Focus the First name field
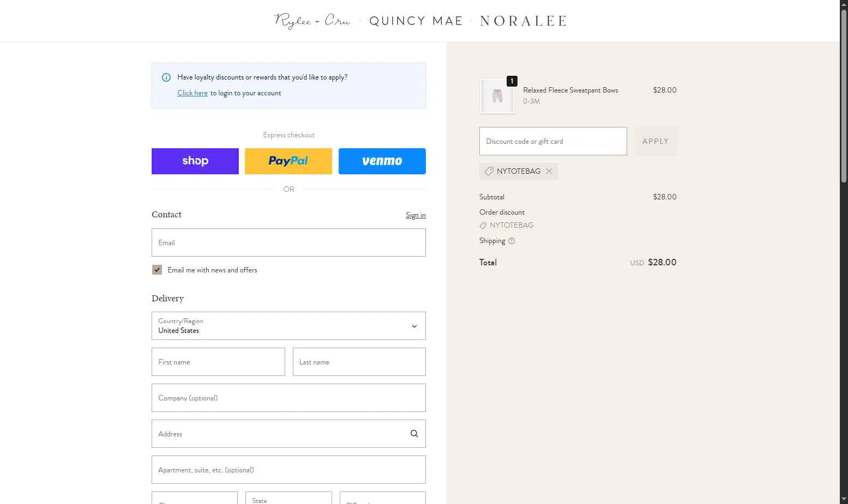The height and width of the screenshot is (504, 848). pyautogui.click(x=218, y=362)
